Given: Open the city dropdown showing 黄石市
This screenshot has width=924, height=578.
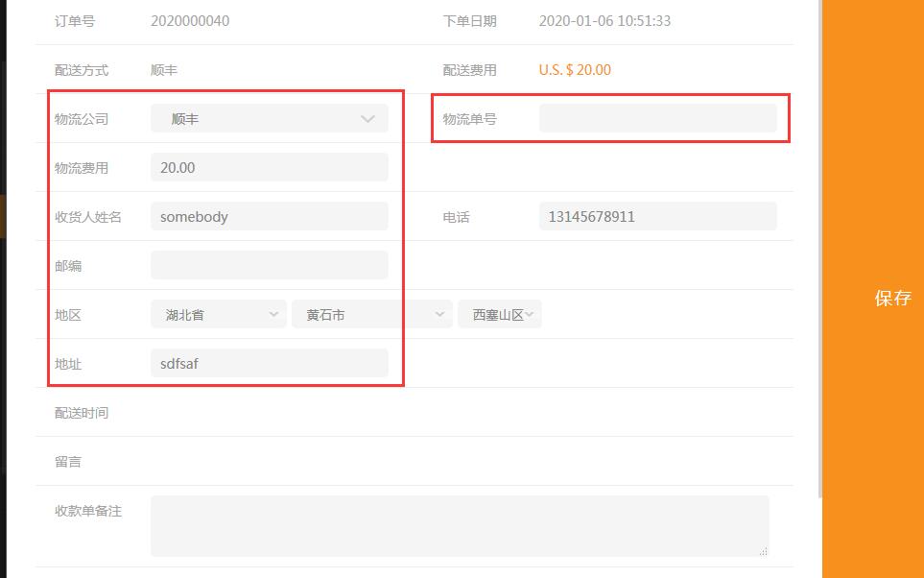Looking at the screenshot, I should tap(371, 315).
